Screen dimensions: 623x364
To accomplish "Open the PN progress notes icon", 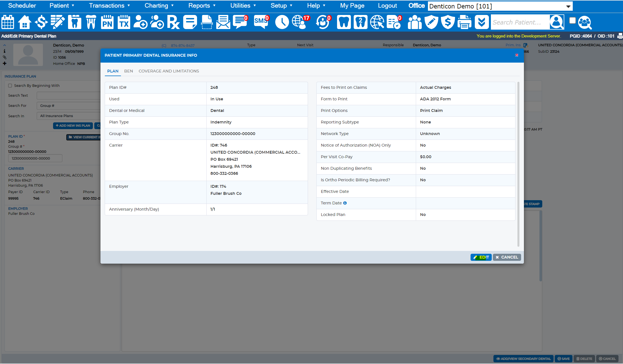I will 107,22.
